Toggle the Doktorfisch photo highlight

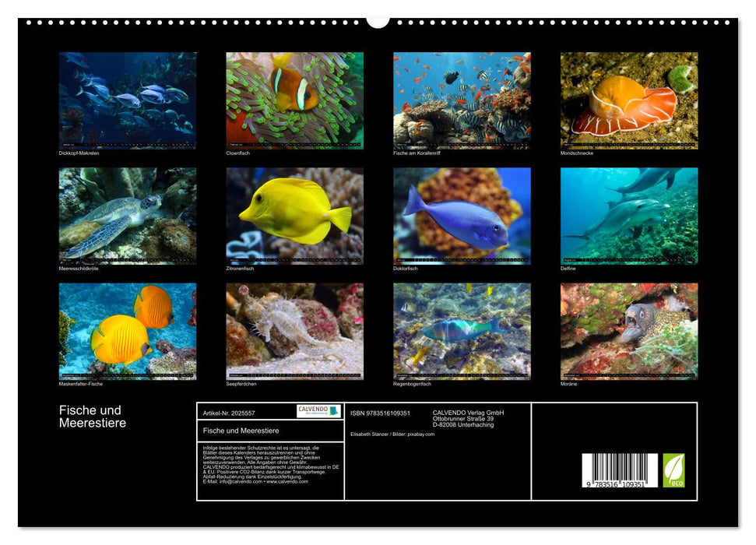463,214
